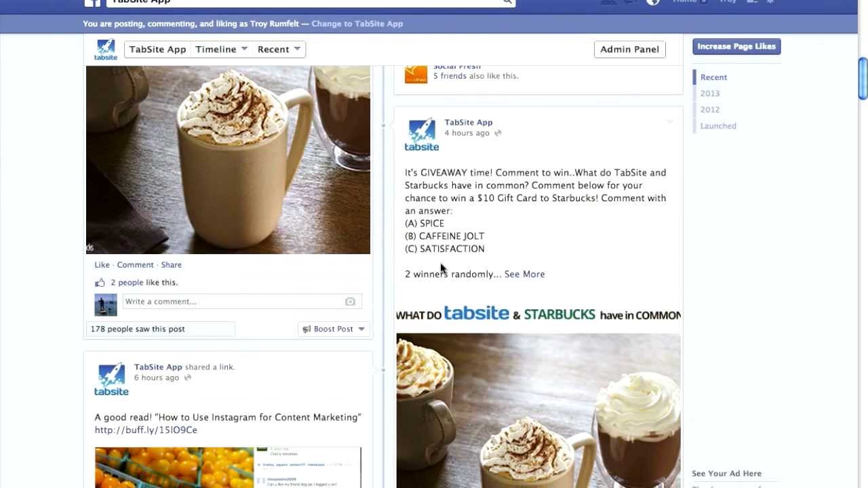Jump to Launched in the timeline navigation

(x=718, y=126)
